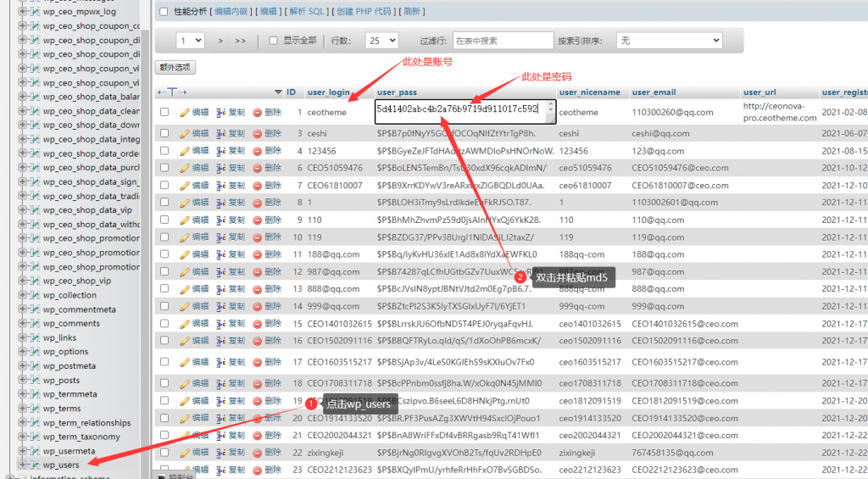Open the row count dropdown showing 25
Viewport: 868px width, 479px height.
381,41
